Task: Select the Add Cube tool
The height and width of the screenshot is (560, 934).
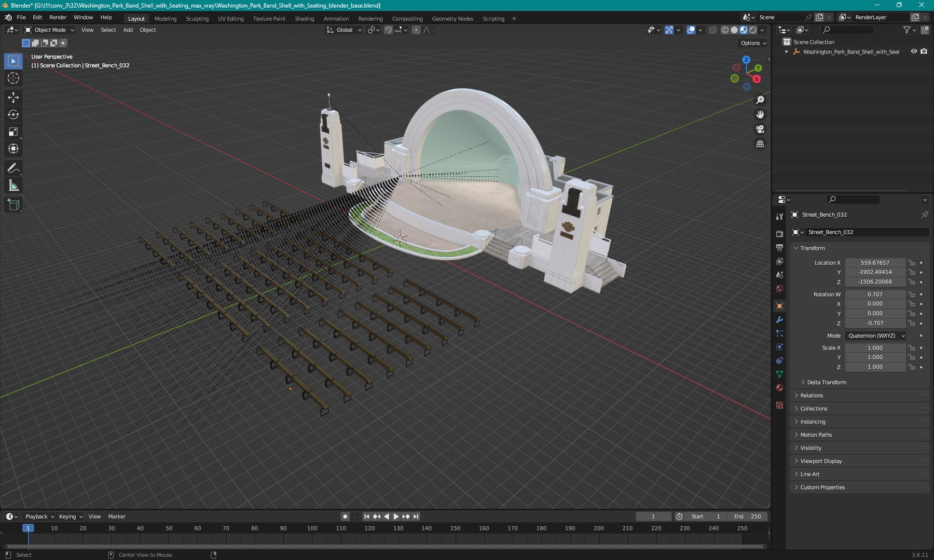Action: (13, 205)
